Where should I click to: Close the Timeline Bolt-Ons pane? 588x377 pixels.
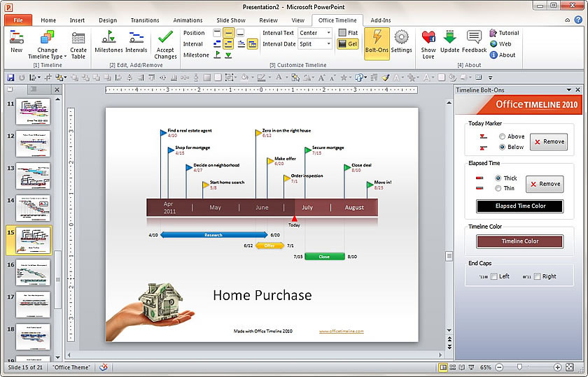[x=578, y=90]
